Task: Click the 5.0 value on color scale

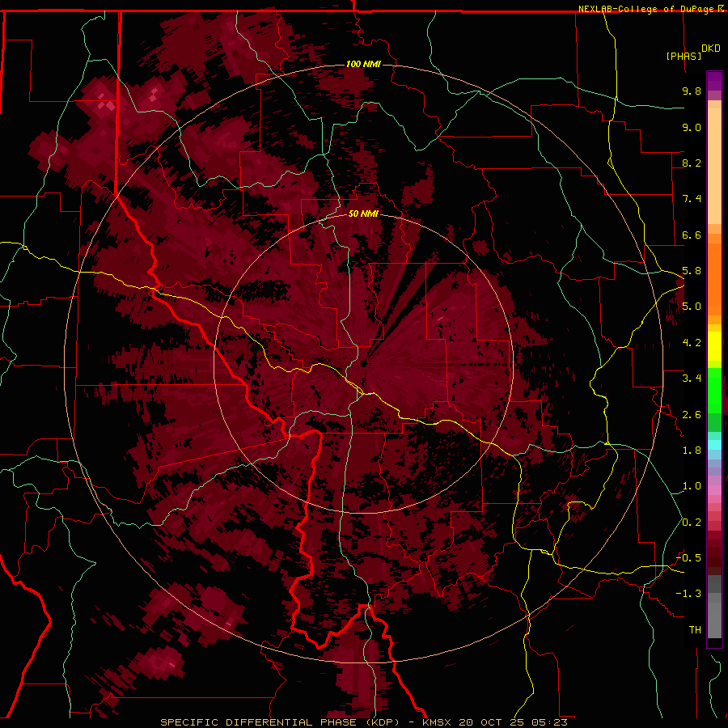Action: pos(692,307)
